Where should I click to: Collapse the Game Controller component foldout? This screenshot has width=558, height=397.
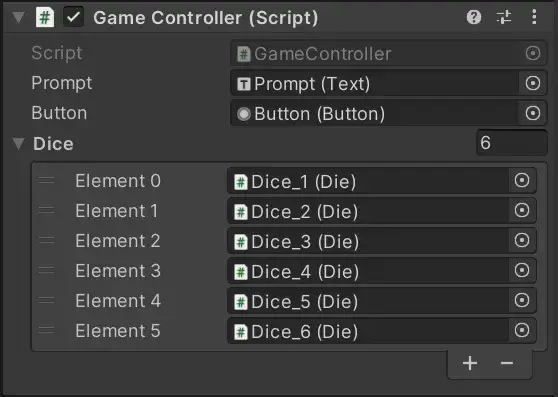(18, 17)
